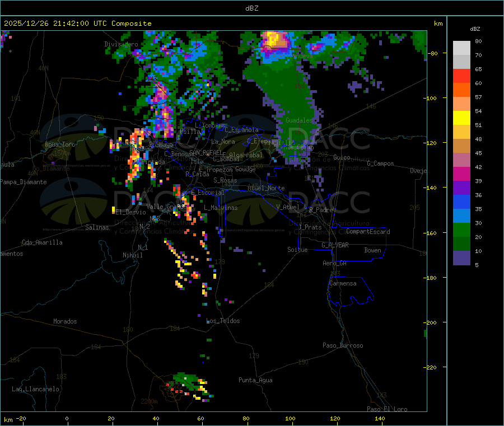This screenshot has width=504, height=426.
Task: Click the Pampa_Diamante place label
Action: 24,182
